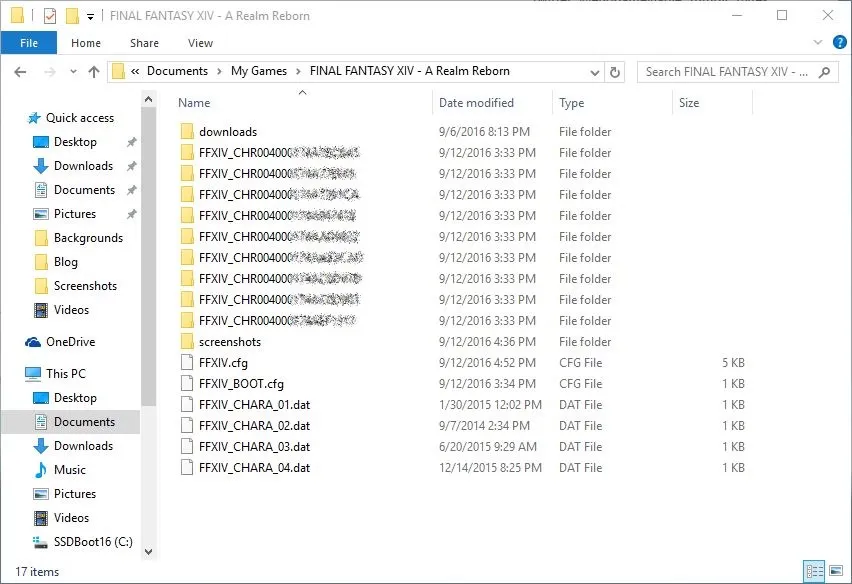Open the Help question mark icon

click(x=839, y=42)
